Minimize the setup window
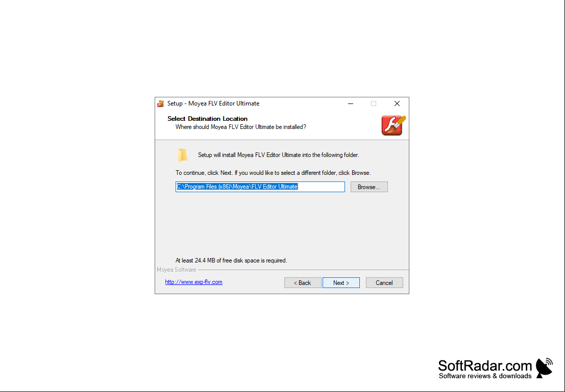565x392 pixels. (351, 103)
